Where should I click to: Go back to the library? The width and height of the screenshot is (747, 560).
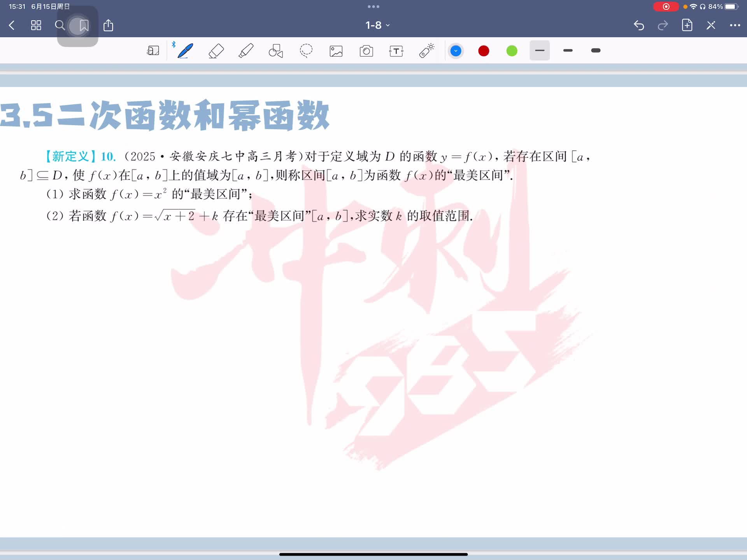click(12, 26)
